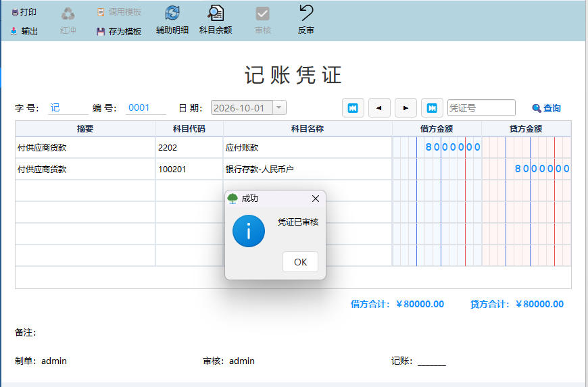Click the 编号 field showing 0001

click(x=145, y=108)
